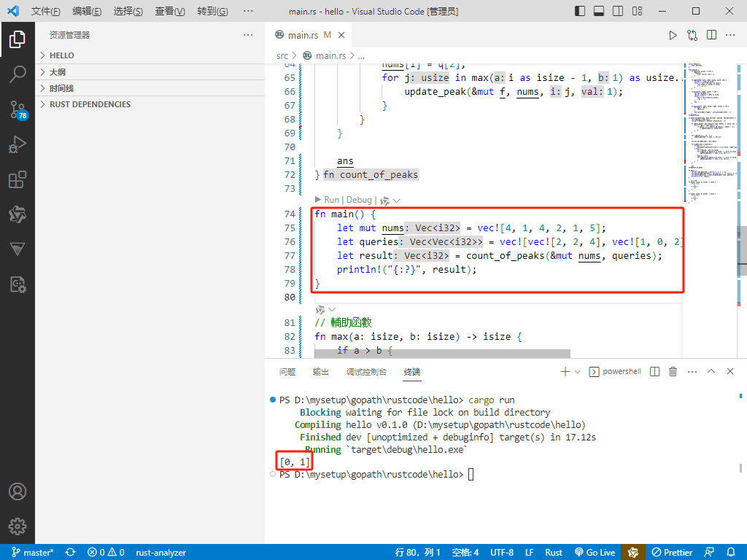Screen dimensions: 747x560
Task: Open the overflow menu ellipsis in menu bar
Action: 248,11
